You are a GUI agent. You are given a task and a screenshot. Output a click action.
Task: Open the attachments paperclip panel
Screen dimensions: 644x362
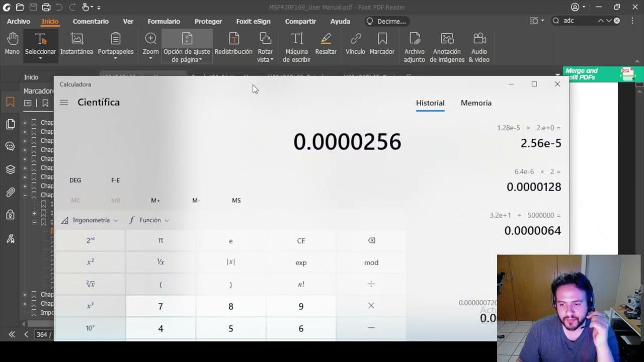pos(10,192)
